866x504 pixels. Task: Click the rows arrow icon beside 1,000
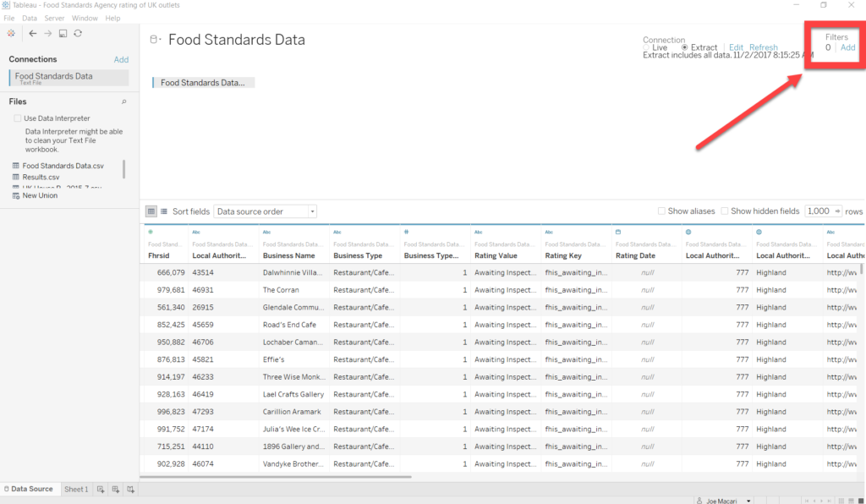click(x=837, y=211)
